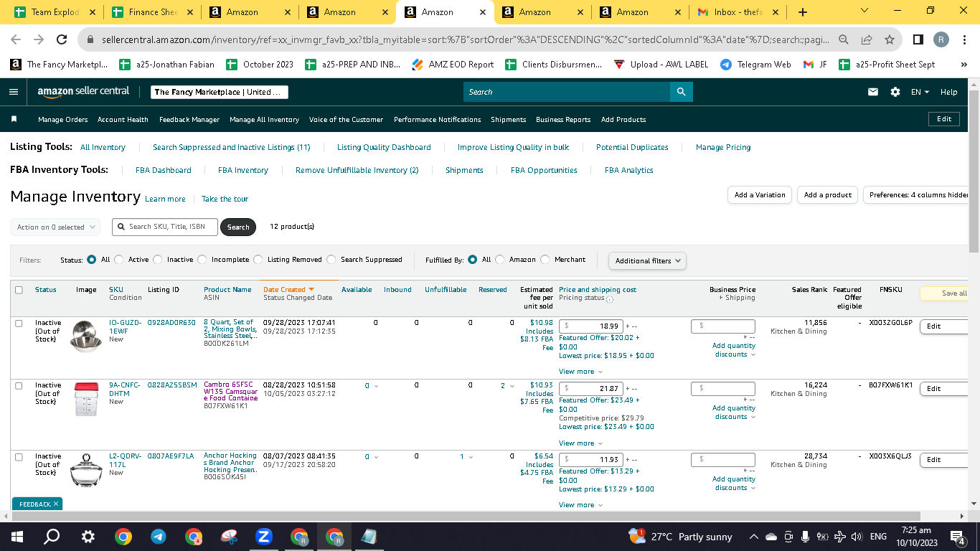980x551 pixels.
Task: Click the Cambro food container product image
Action: [85, 400]
